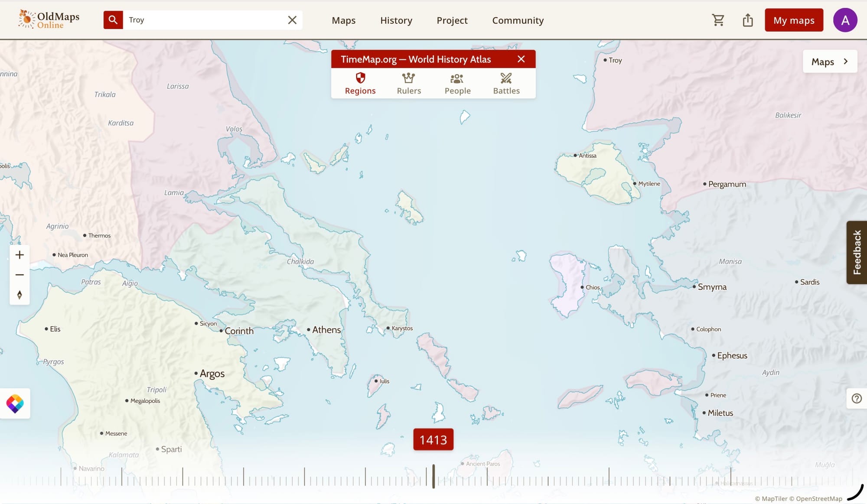Screen dimensions: 867x504
Task: Expand the Maps side panel
Action: (830, 62)
